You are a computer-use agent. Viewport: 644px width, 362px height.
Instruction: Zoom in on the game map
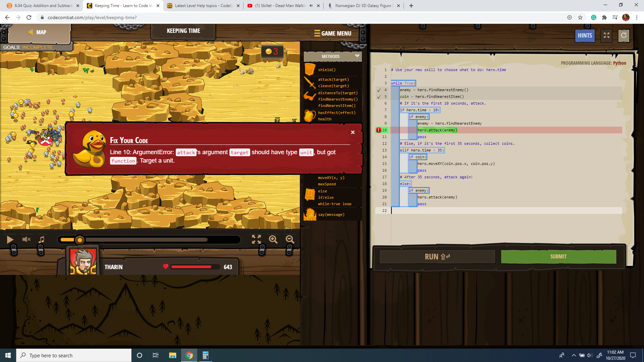(x=273, y=239)
